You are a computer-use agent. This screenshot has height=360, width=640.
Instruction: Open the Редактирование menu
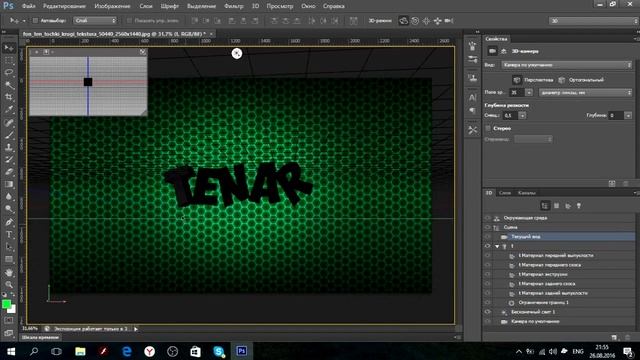64,6
